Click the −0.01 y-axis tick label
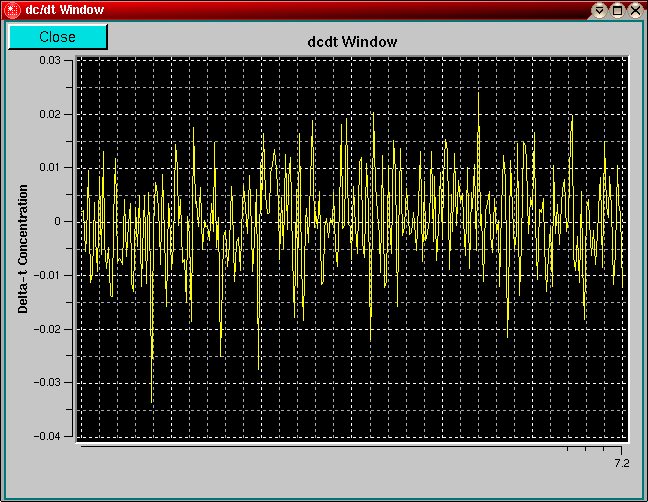Viewport: 648px width, 502px height. [45, 275]
